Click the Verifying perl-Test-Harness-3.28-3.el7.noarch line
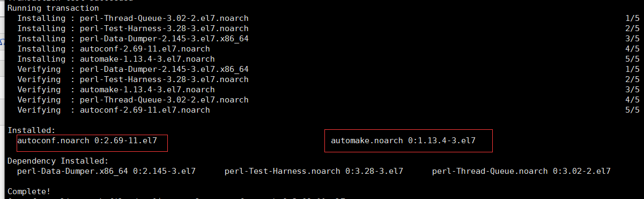This screenshot has height=199, width=644. (x=133, y=80)
